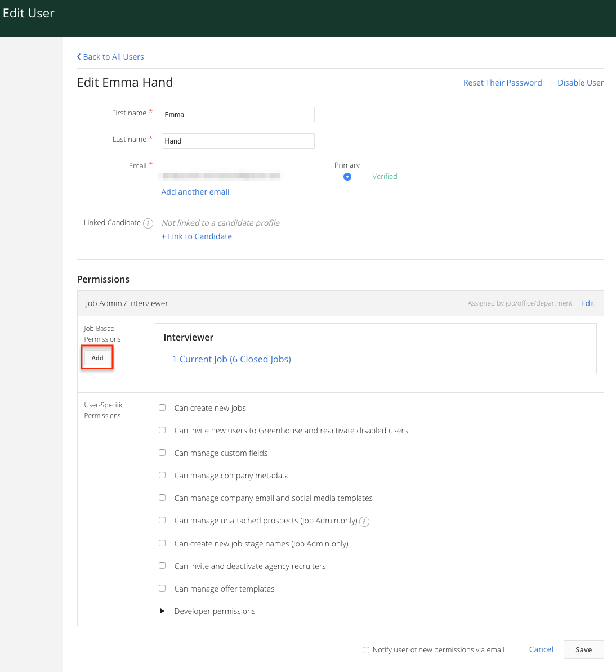Click the Add button under Job-Based Permissions
This screenshot has height=672, width=616.
click(x=97, y=357)
